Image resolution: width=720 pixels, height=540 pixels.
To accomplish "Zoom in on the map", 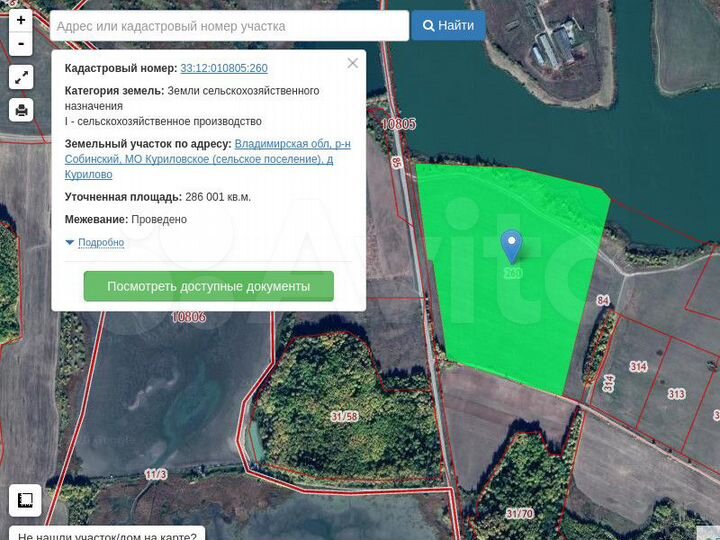I will tap(21, 20).
